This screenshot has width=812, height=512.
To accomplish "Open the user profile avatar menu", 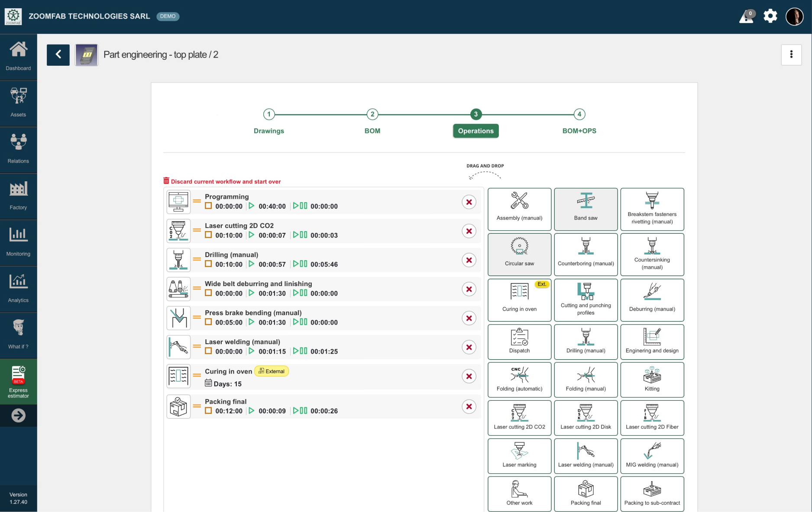I will pos(794,16).
